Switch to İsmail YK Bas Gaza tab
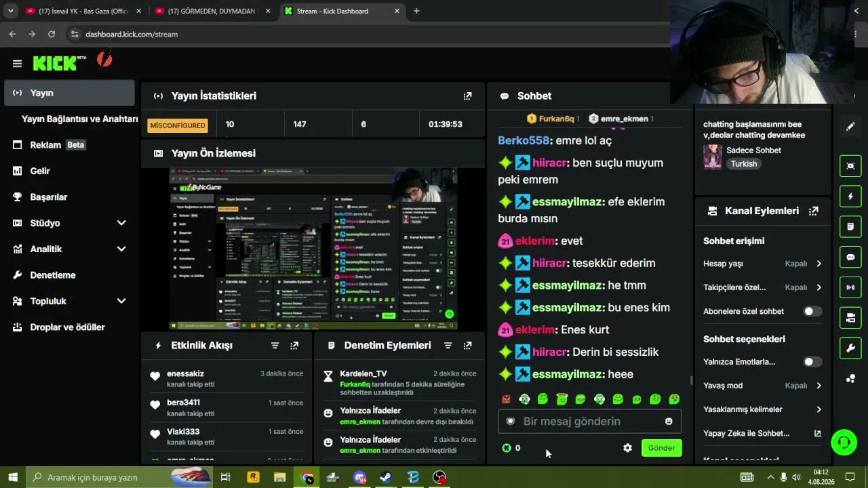The height and width of the screenshot is (488, 868). pos(83,11)
